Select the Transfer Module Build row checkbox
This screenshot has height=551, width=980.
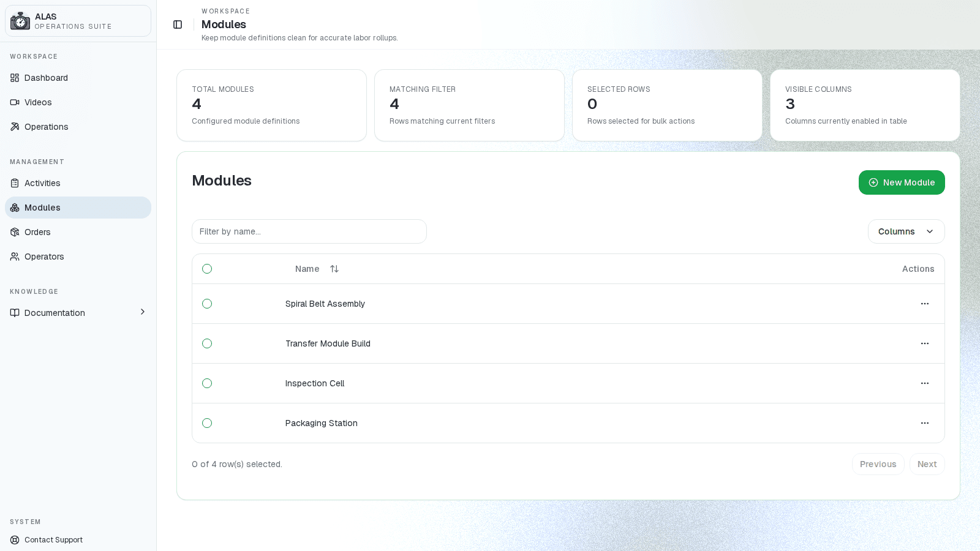click(207, 343)
